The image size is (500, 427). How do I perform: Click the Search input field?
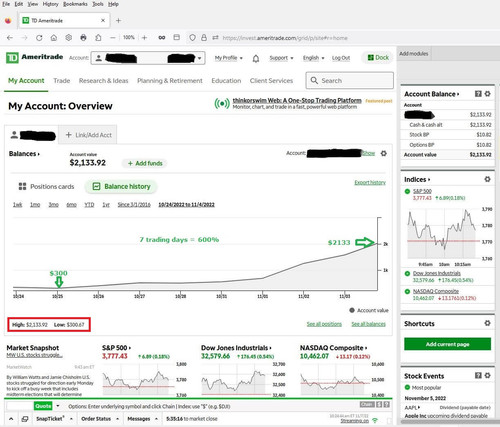(350, 80)
